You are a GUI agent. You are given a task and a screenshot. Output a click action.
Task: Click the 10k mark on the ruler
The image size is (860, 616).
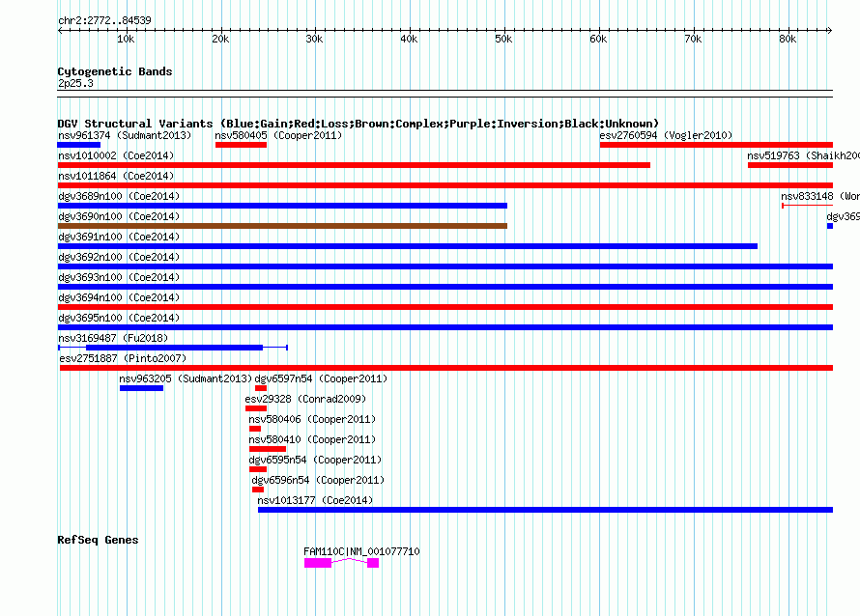pos(126,39)
